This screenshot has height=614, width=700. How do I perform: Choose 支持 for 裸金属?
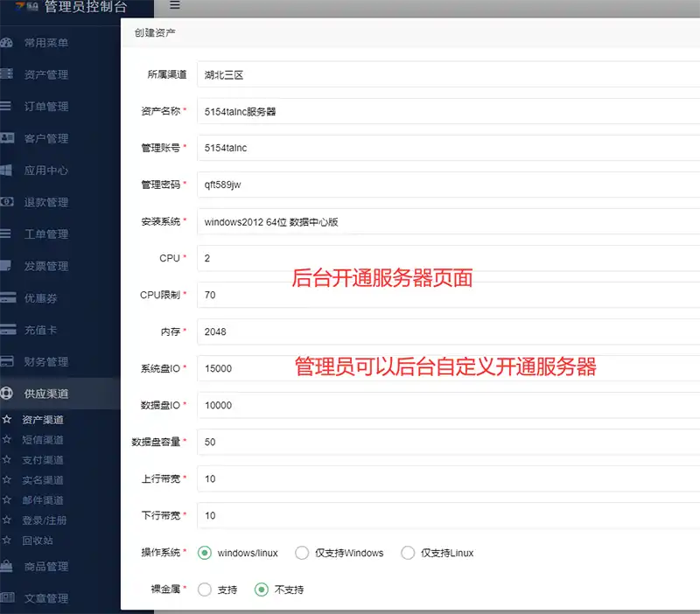click(x=205, y=590)
